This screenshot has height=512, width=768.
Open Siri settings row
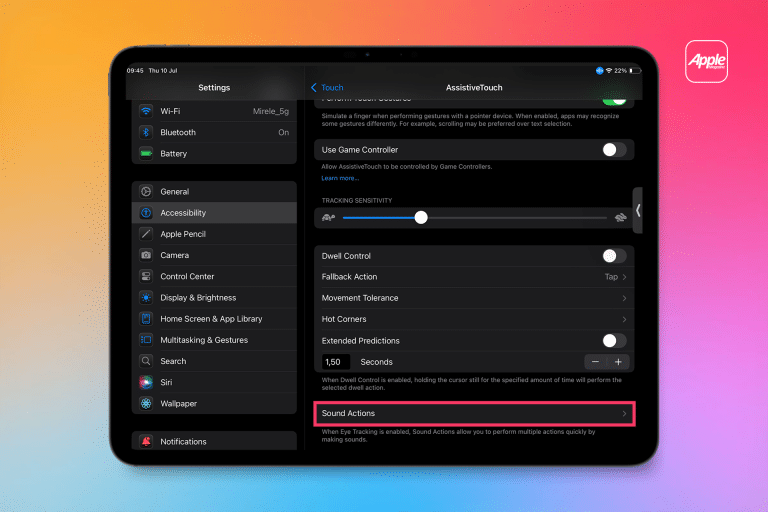215,382
